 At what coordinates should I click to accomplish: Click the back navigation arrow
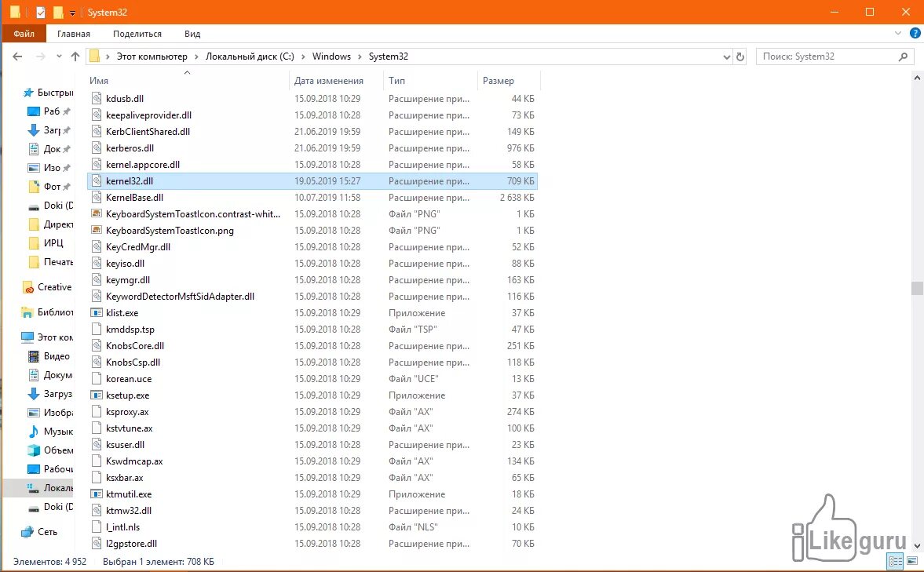[x=18, y=56]
